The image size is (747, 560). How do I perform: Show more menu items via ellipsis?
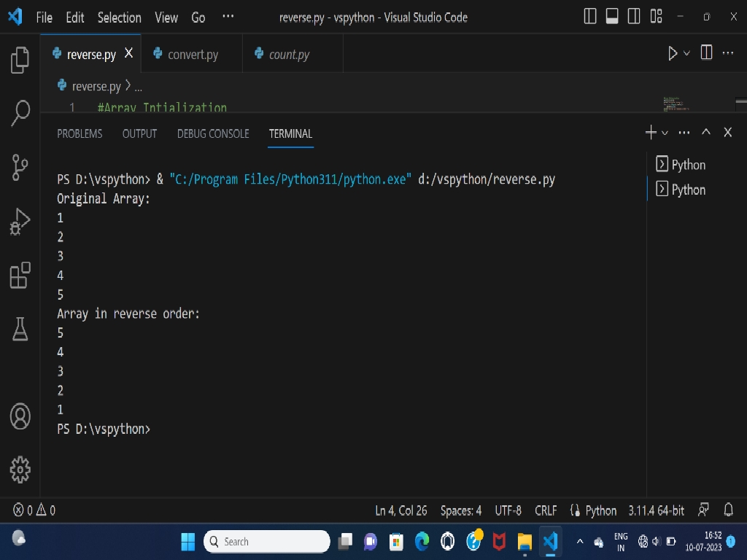point(228,17)
